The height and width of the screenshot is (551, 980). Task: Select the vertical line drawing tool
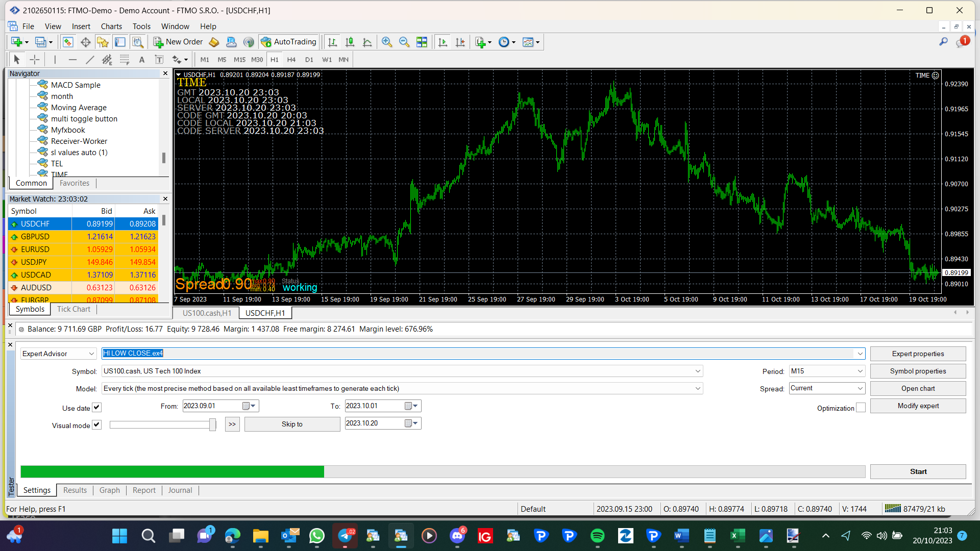pos(55,60)
